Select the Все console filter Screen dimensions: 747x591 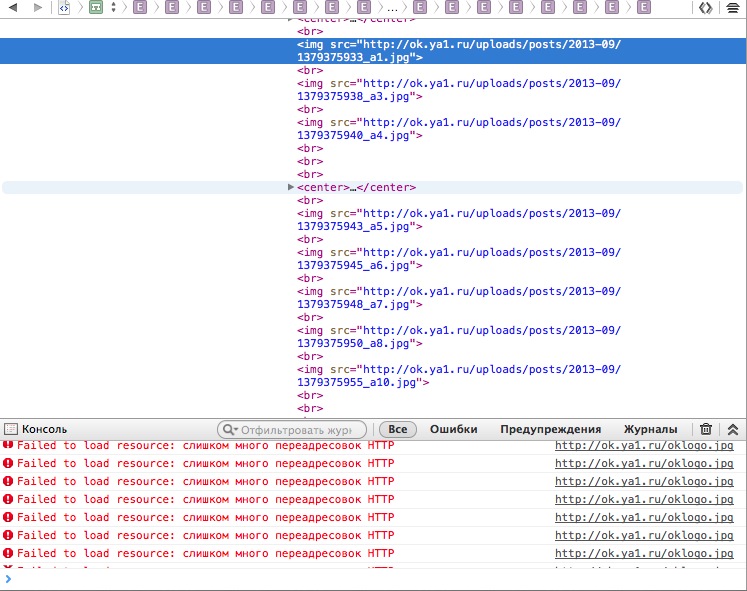pyautogui.click(x=397, y=429)
